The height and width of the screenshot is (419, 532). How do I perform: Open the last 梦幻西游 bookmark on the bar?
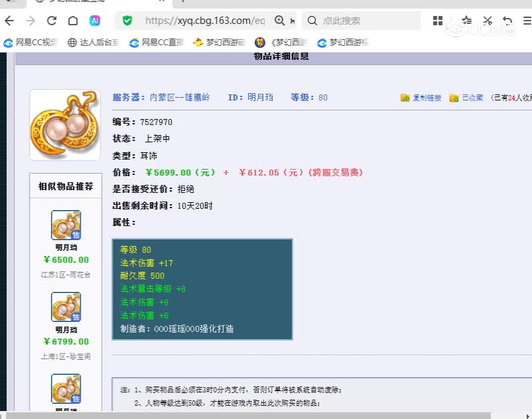click(x=342, y=43)
